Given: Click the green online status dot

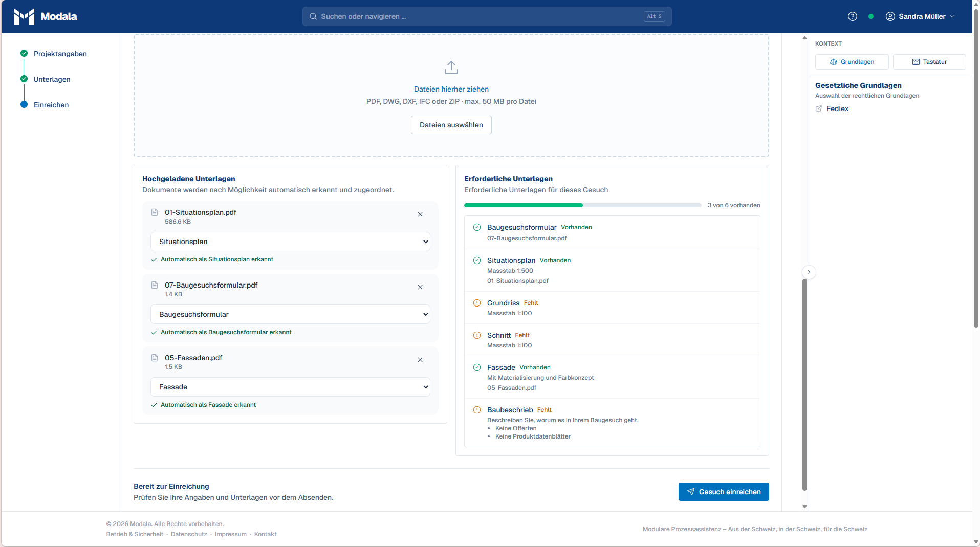Looking at the screenshot, I should click(871, 16).
